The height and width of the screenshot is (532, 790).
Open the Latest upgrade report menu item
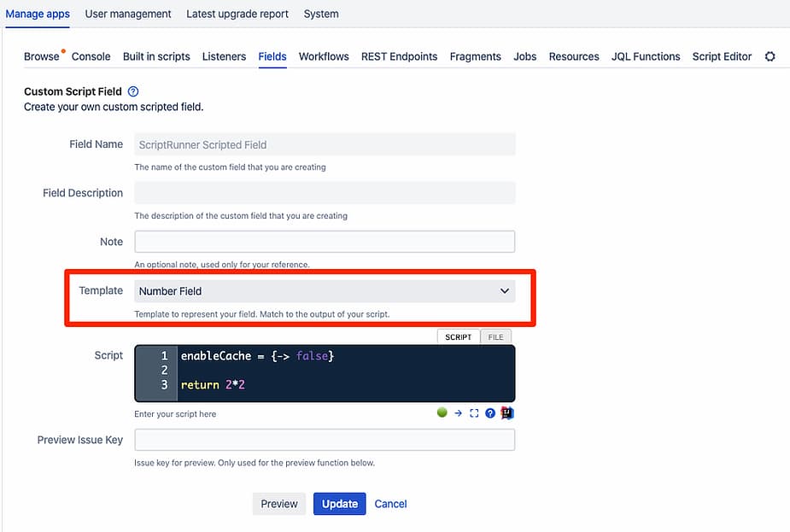click(x=237, y=14)
